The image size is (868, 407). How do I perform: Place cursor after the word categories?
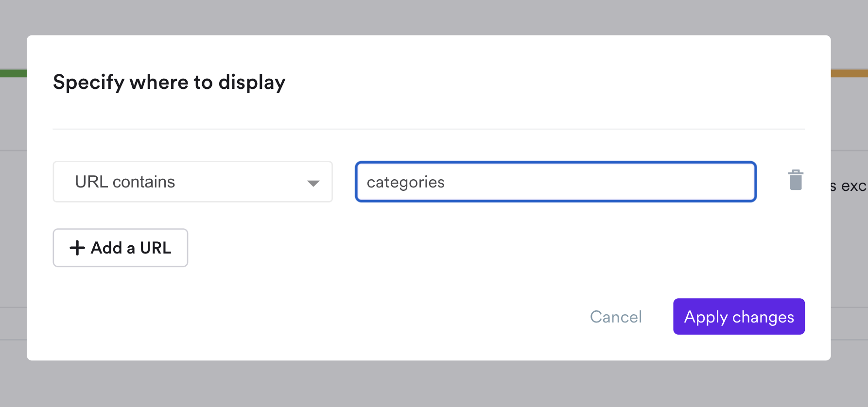pos(445,182)
